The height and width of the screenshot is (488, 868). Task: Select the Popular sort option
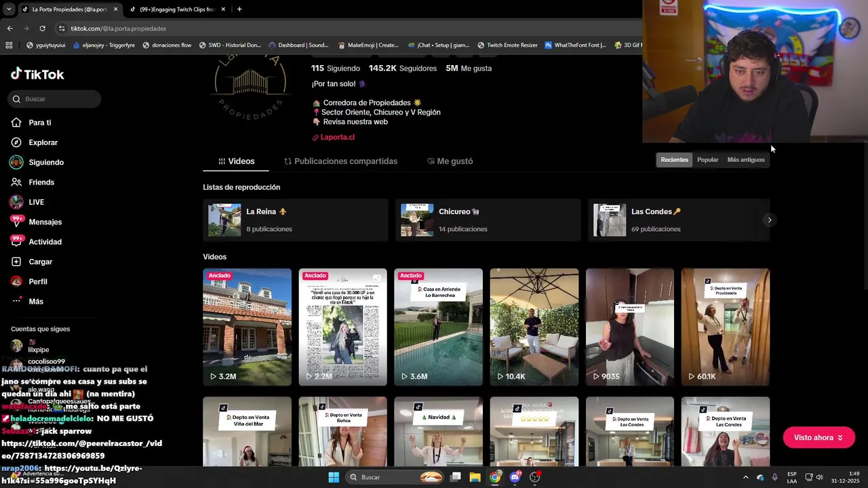point(707,160)
